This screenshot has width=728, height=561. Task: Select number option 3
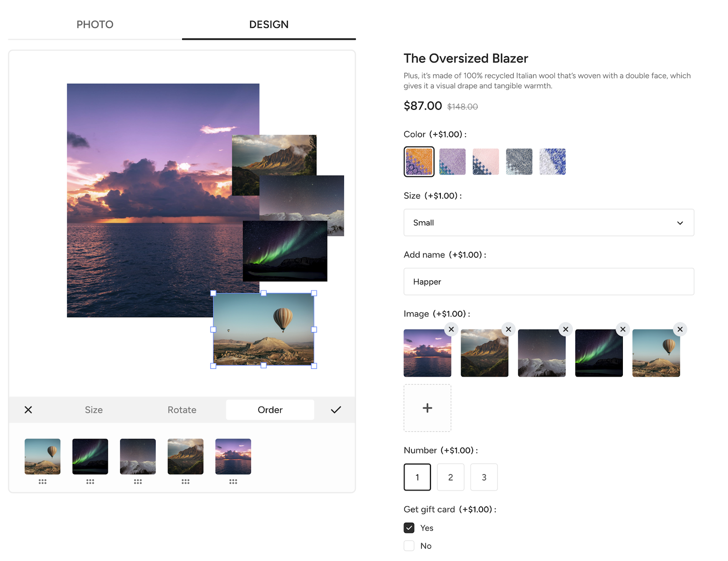coord(484,477)
